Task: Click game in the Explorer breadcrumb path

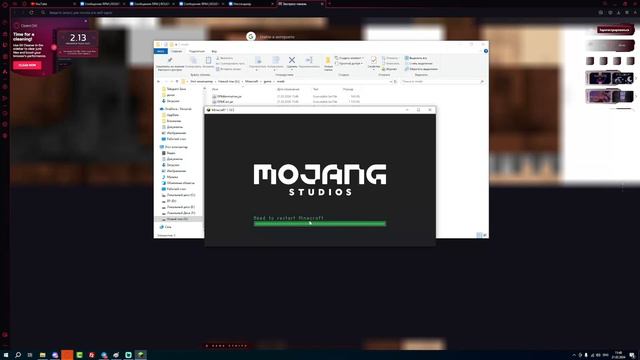Action: (x=267, y=82)
